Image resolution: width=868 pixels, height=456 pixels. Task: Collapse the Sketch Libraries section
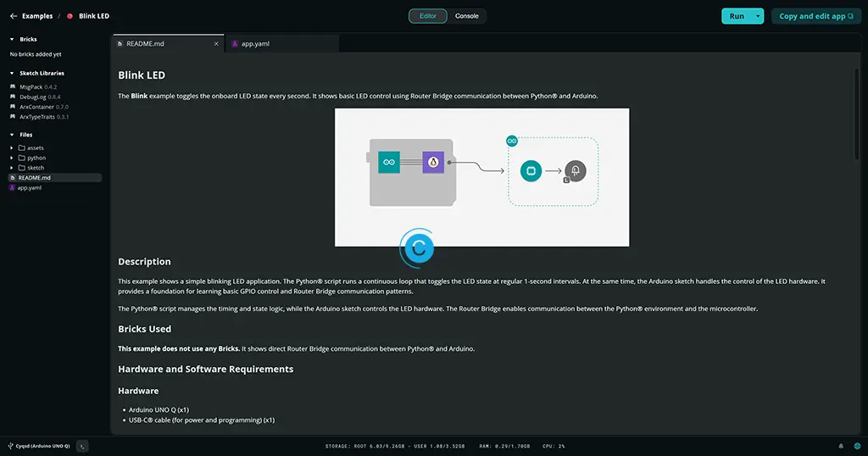click(12, 73)
